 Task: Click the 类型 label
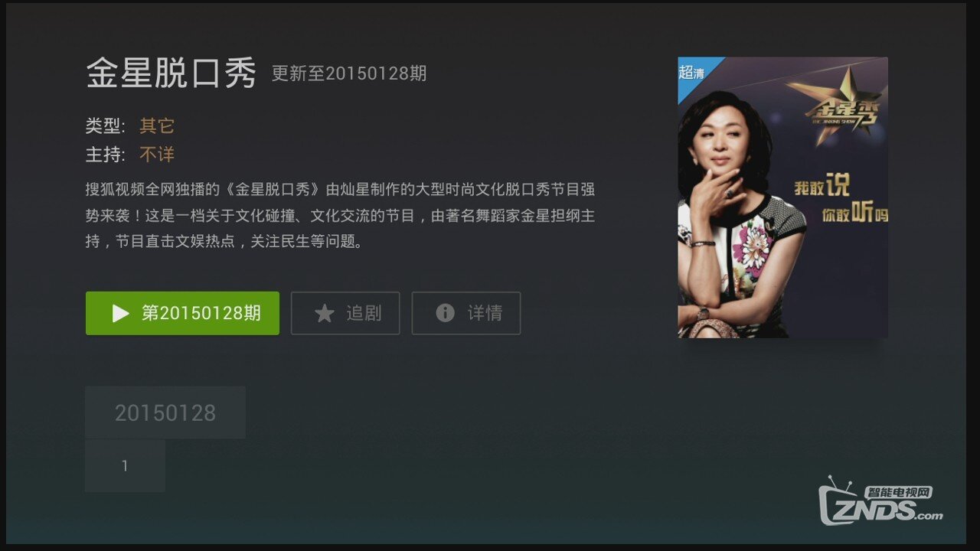(x=105, y=126)
